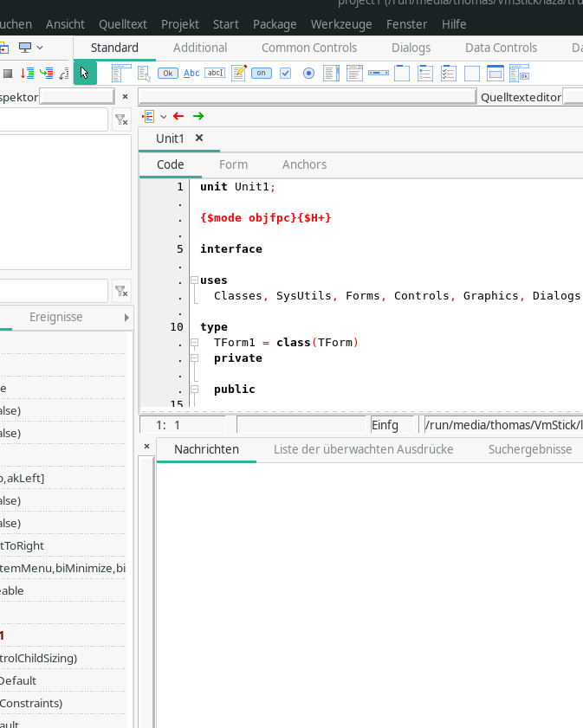Click the jump history list icon
The image size is (583, 728).
pyautogui.click(x=148, y=116)
